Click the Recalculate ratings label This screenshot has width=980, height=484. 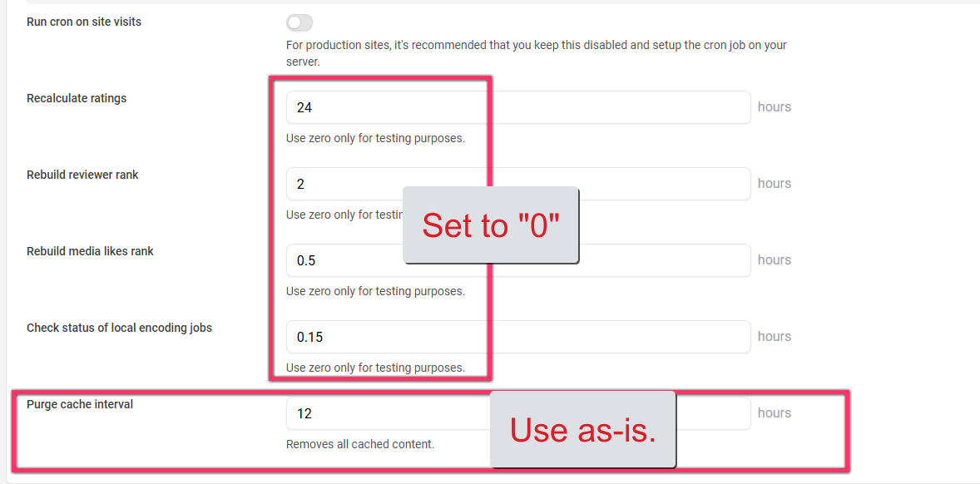[x=77, y=98]
